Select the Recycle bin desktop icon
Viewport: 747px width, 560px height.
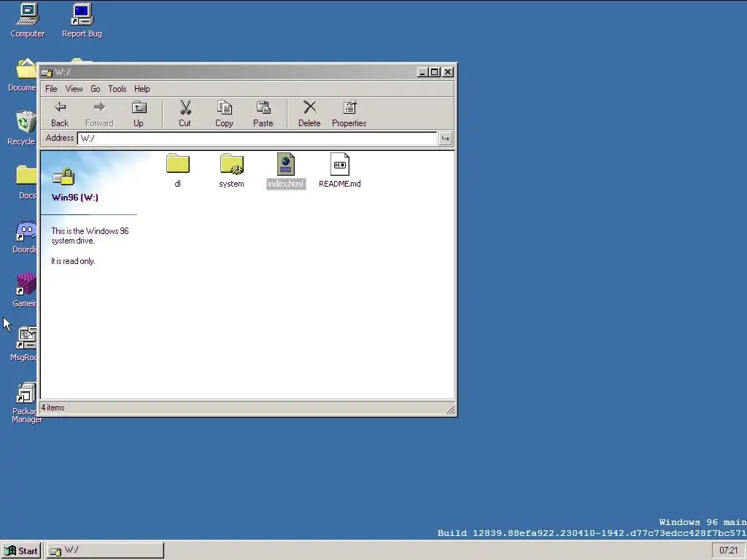[22, 128]
